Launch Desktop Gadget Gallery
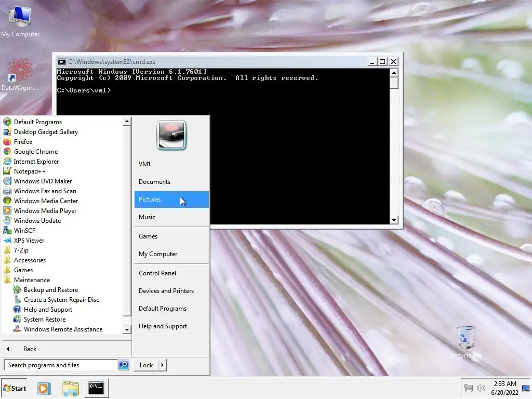 (41, 131)
